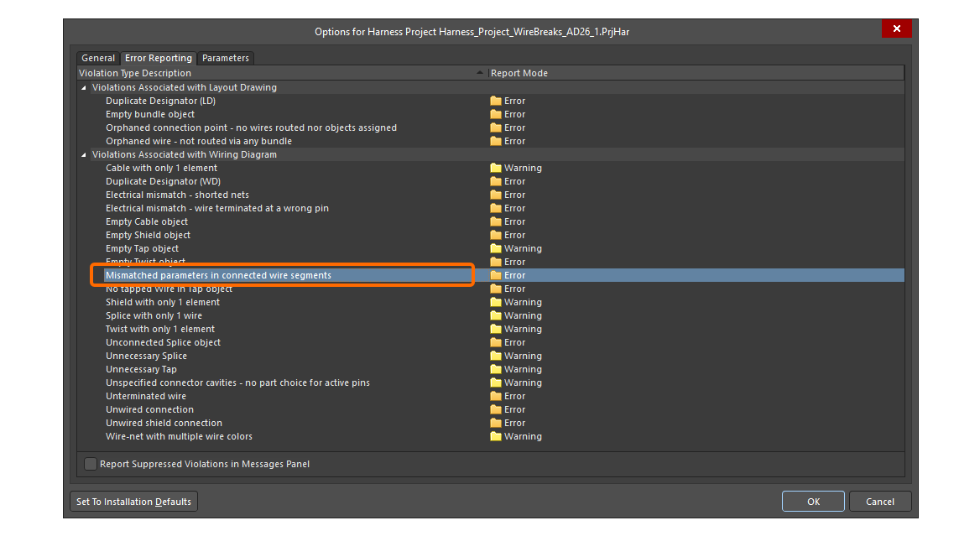Click folder icon for Unwired shield connection
The image size is (980, 536).
tap(496, 423)
